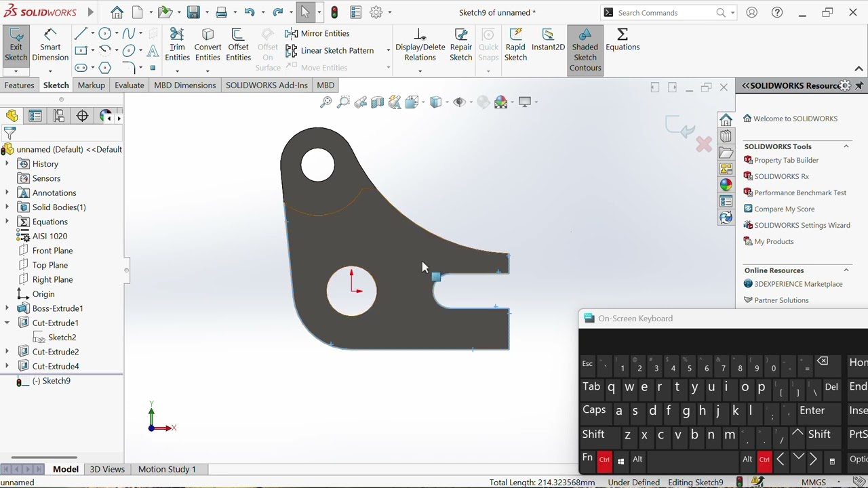Screen dimensions: 868x488
Task: Select the Ellipse sketch tool
Action: (129, 50)
